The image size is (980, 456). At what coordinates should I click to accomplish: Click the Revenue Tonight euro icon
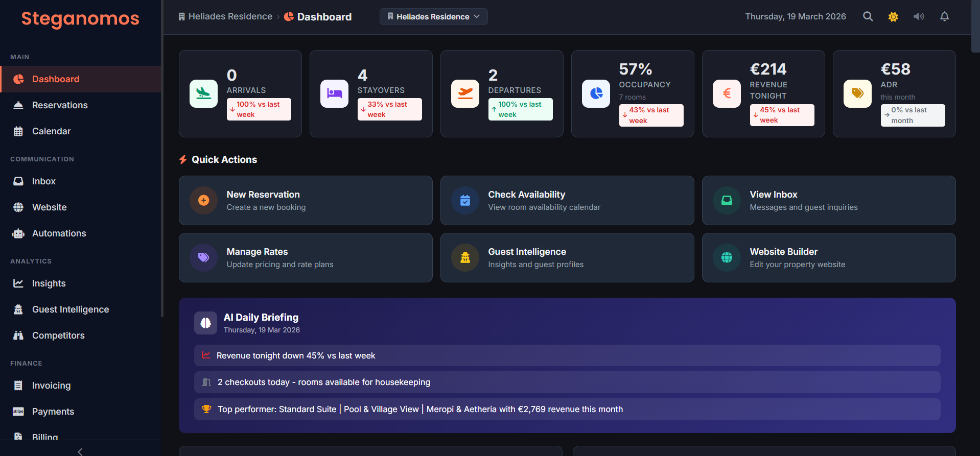click(x=727, y=93)
